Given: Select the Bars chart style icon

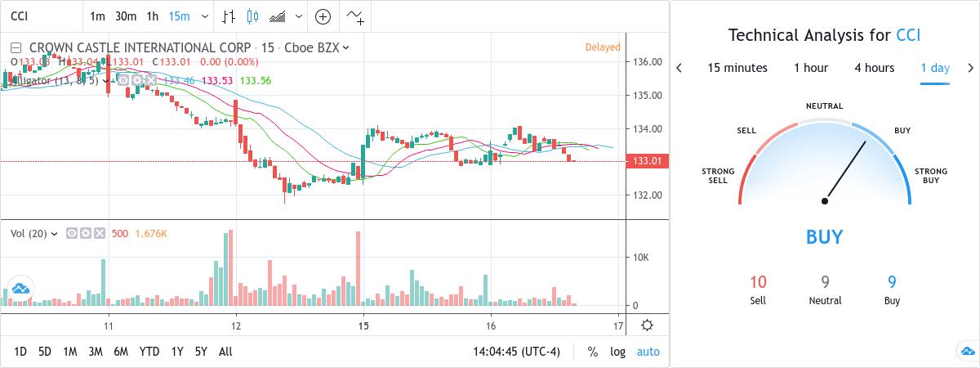Looking at the screenshot, I should pyautogui.click(x=229, y=16).
